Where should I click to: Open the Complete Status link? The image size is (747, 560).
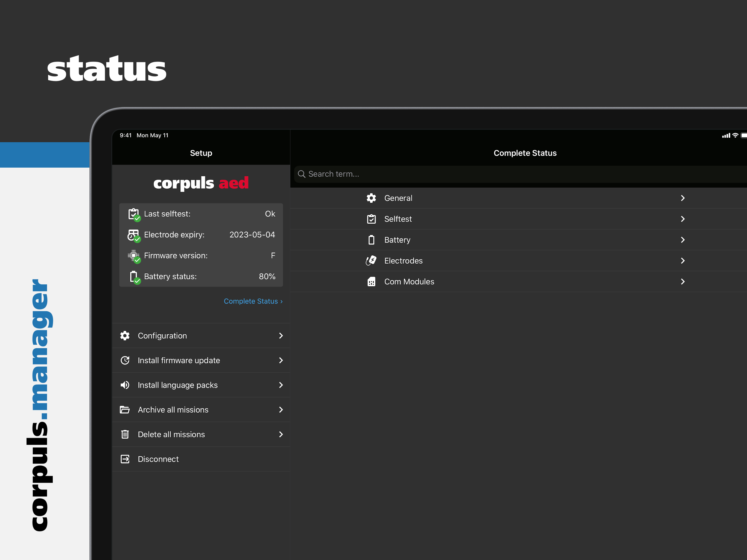253,301
